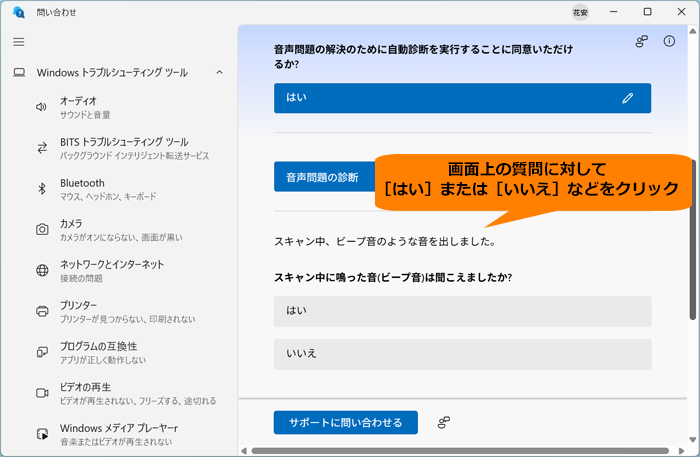The height and width of the screenshot is (457, 700).
Task: Click the scroll down arrow
Action: tap(692, 440)
